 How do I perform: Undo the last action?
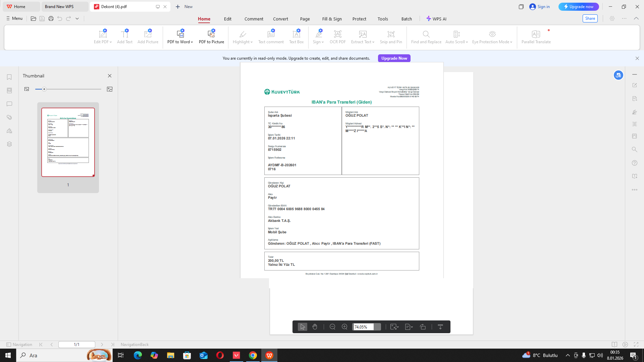[60, 19]
